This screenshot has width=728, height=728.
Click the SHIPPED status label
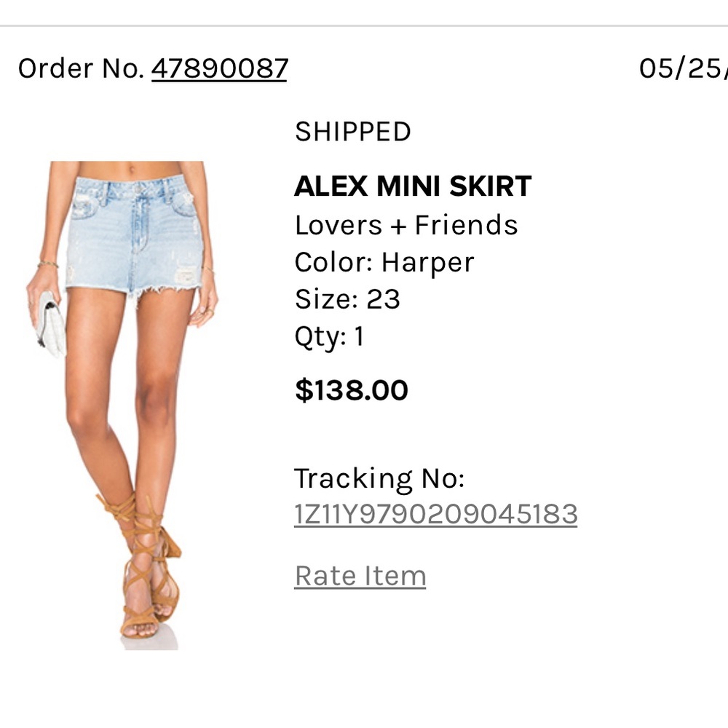click(x=353, y=132)
